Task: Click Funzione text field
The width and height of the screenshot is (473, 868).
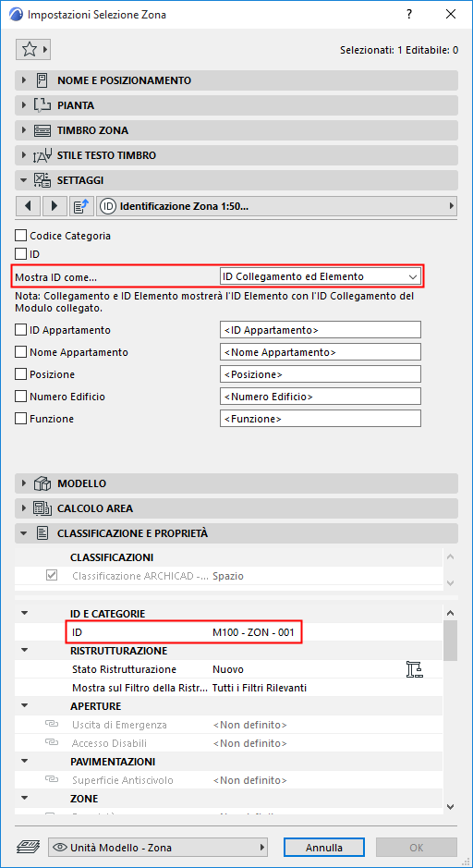Action: pos(321,419)
